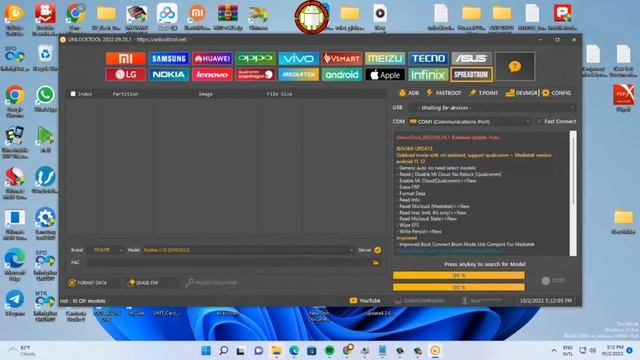Viewport: 640px width, 360px height.
Task: Click the lower 100% progress bar
Action: (x=459, y=287)
